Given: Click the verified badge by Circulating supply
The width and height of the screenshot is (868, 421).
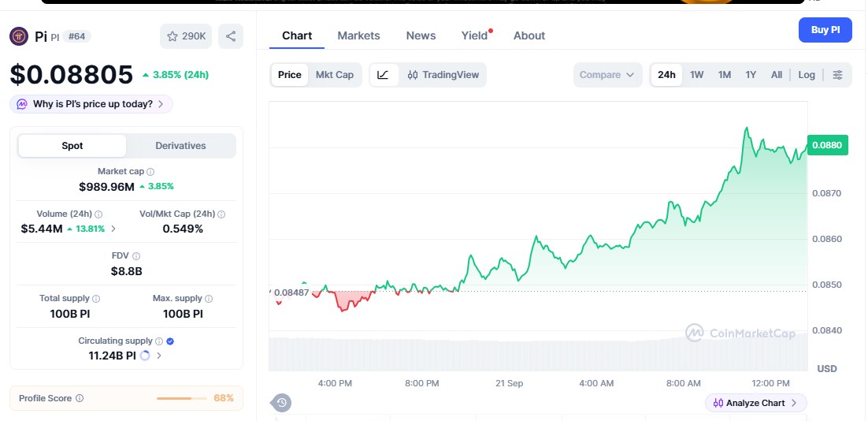Looking at the screenshot, I should pos(170,341).
